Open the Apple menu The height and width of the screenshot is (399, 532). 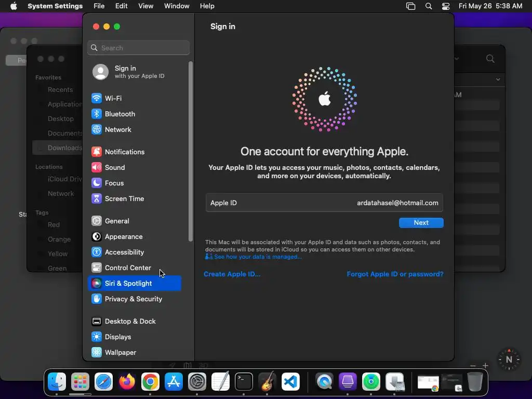14,6
